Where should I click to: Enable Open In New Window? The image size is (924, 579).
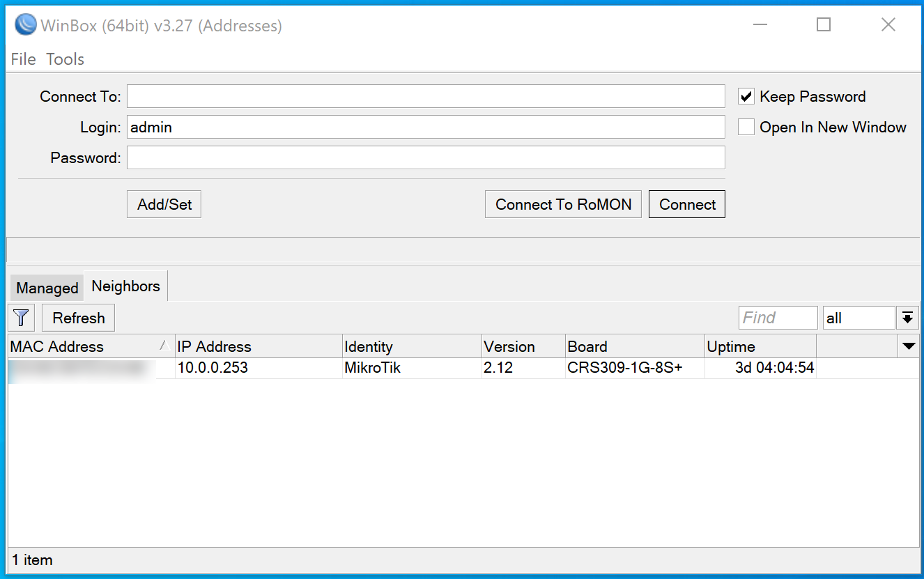click(746, 127)
